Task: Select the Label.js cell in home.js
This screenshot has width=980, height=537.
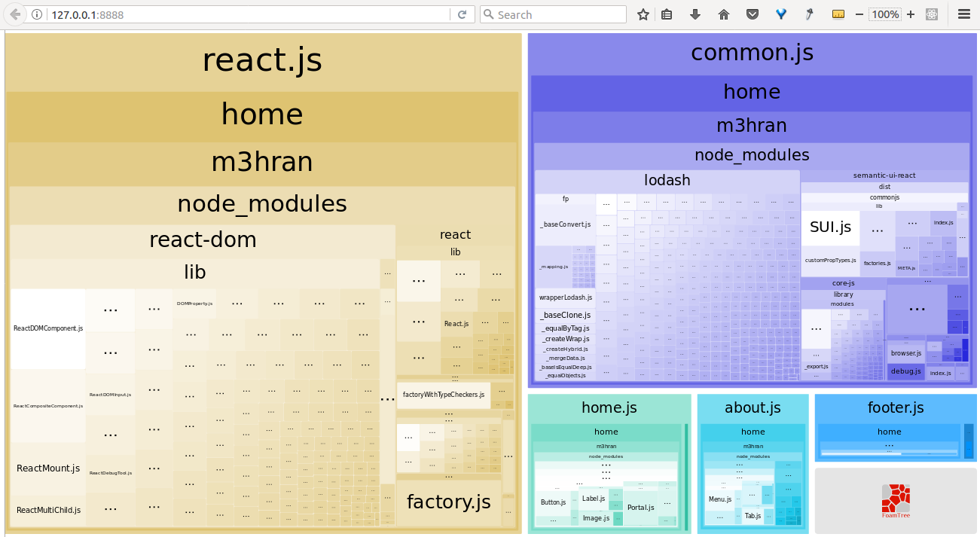Action: coord(594,499)
